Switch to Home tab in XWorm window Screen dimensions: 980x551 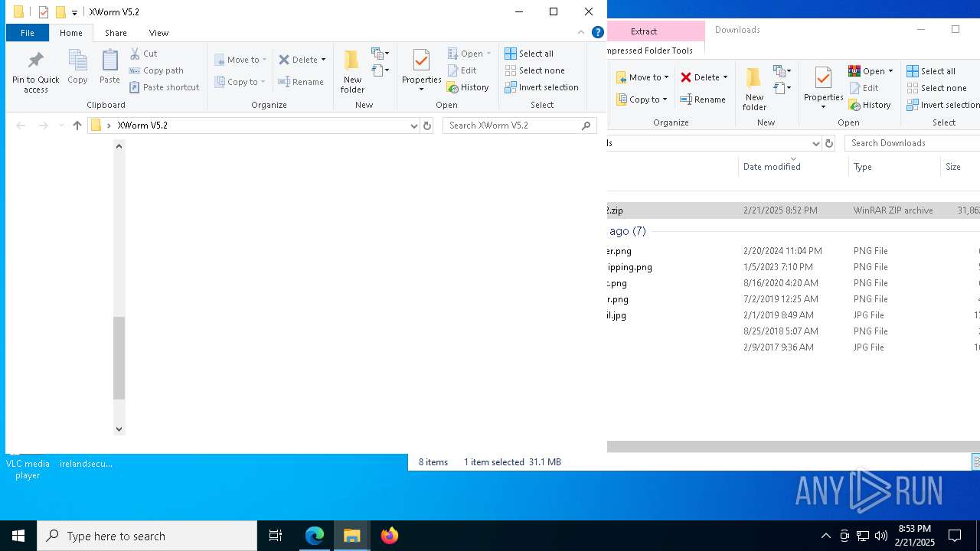[x=70, y=33]
